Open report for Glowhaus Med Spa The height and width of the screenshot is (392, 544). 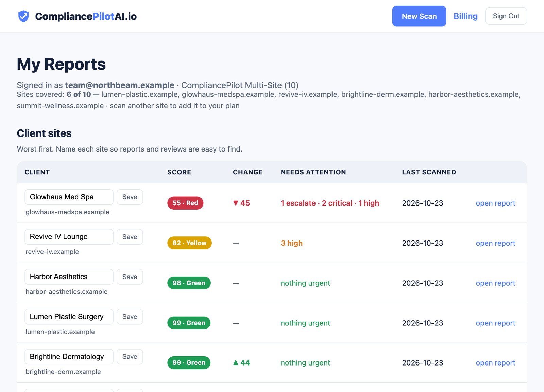click(x=495, y=203)
